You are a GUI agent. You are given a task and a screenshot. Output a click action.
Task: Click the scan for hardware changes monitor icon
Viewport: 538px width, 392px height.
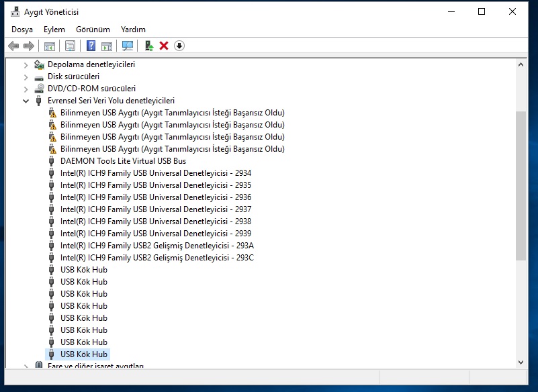[128, 46]
